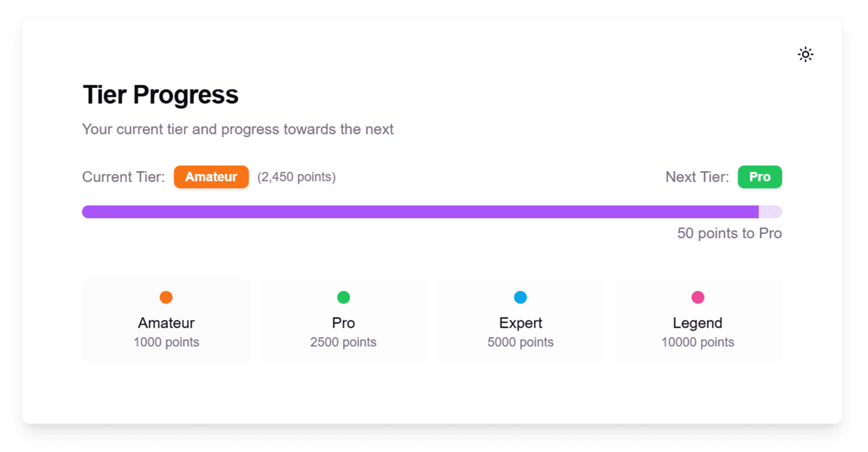
Task: Click the green dot above Pro
Action: (x=343, y=297)
